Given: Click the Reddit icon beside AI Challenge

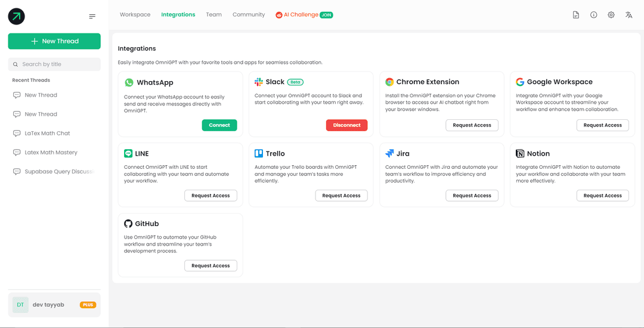Looking at the screenshot, I should point(279,15).
